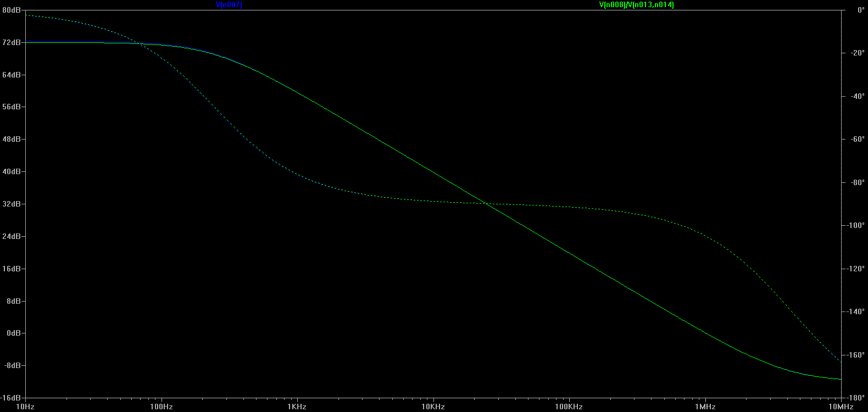Click the 80dB magnitude axis label
The height and width of the screenshot is (412, 868).
coord(12,10)
